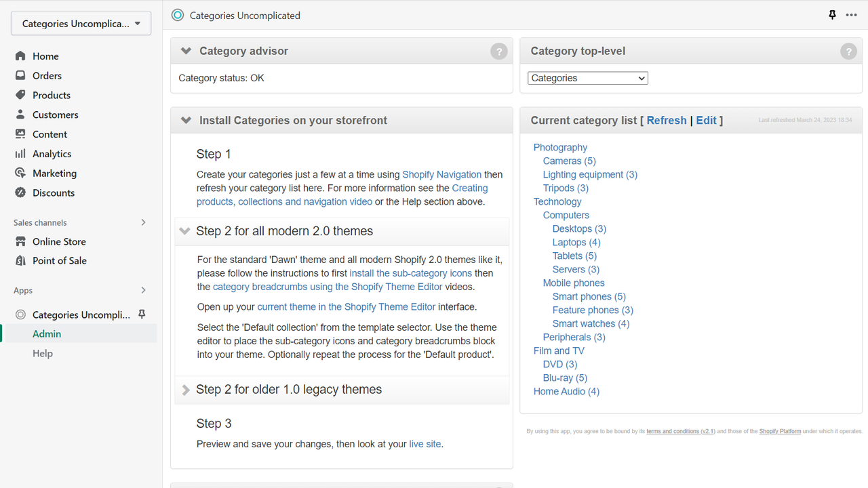
Task: Click Edit for current category list
Action: pos(706,120)
